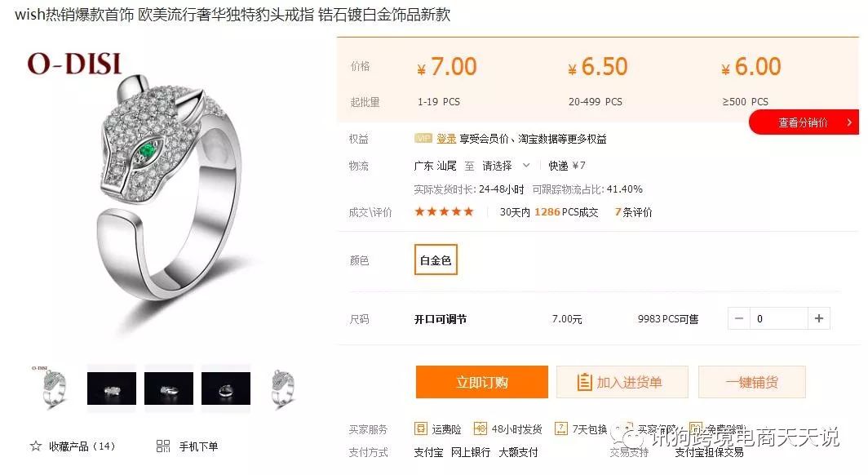Click the 48小时发货 service icon
The height and width of the screenshot is (475, 868).
tap(480, 428)
